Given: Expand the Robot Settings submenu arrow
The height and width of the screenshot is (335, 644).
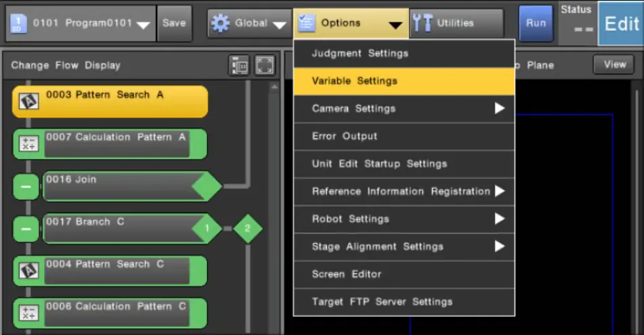Looking at the screenshot, I should pyautogui.click(x=500, y=219).
